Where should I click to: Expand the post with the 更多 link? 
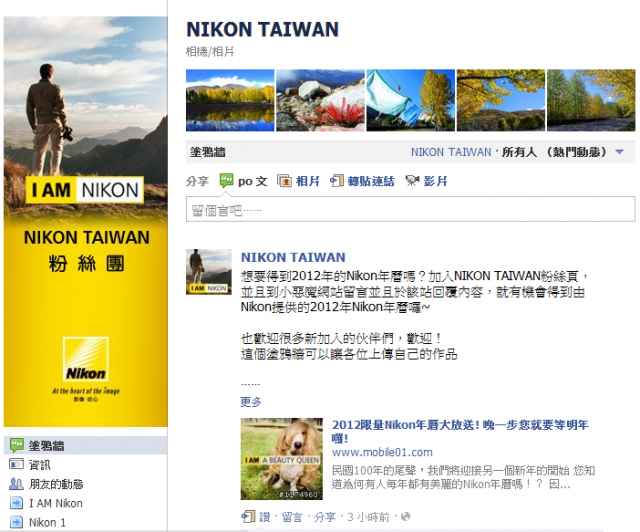pyautogui.click(x=251, y=402)
